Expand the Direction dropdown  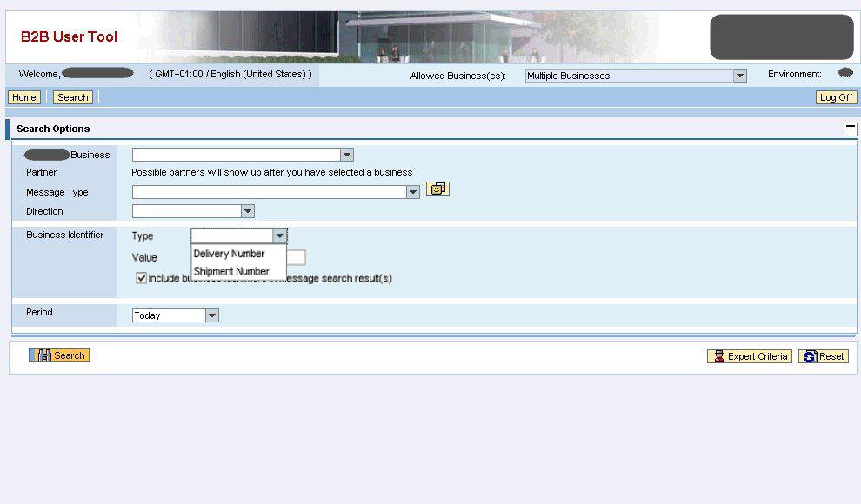(248, 211)
